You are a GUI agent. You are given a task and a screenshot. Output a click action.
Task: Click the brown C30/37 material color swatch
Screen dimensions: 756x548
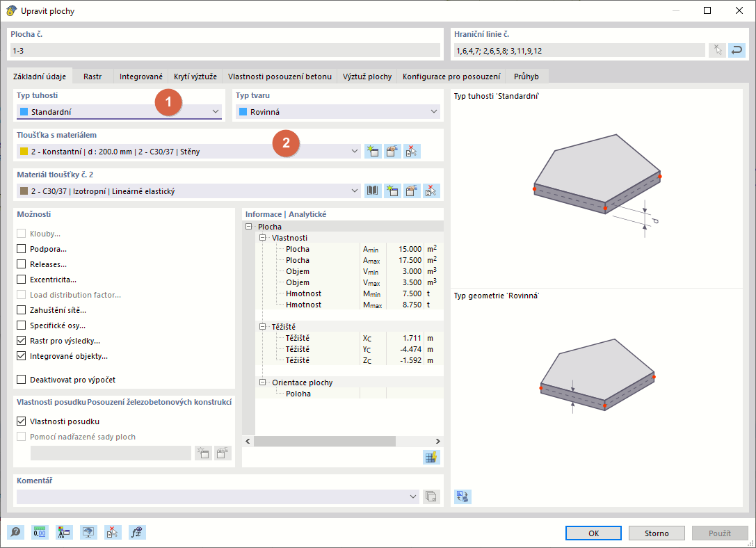tap(24, 191)
